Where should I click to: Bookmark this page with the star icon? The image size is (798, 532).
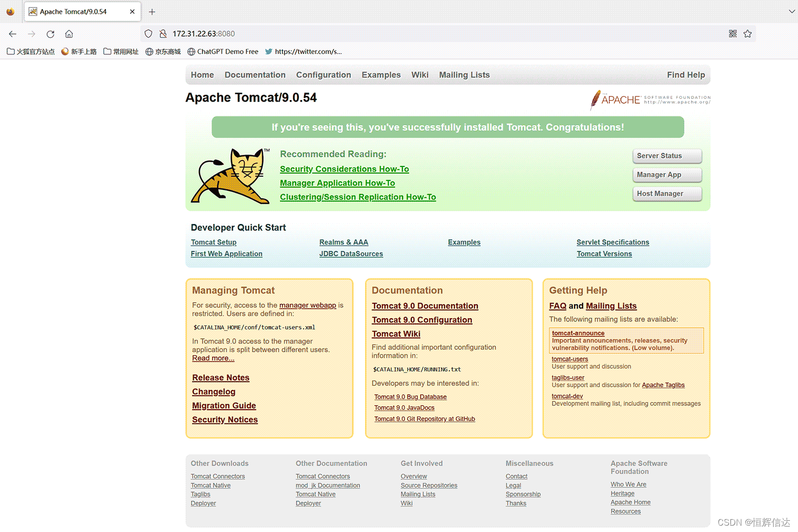pos(747,34)
